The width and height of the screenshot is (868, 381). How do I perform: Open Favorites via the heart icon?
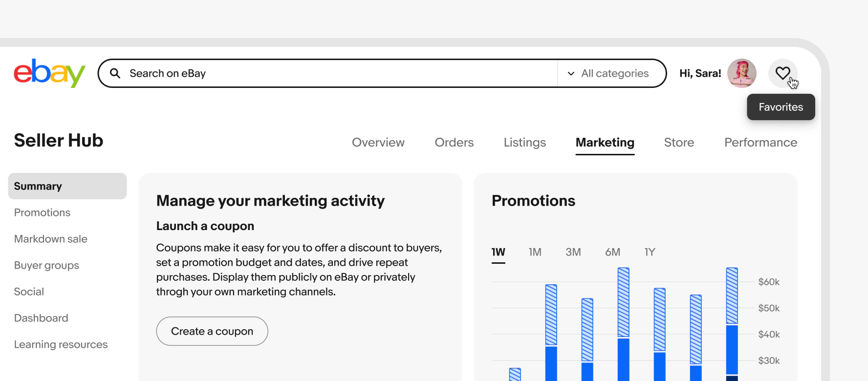tap(783, 73)
